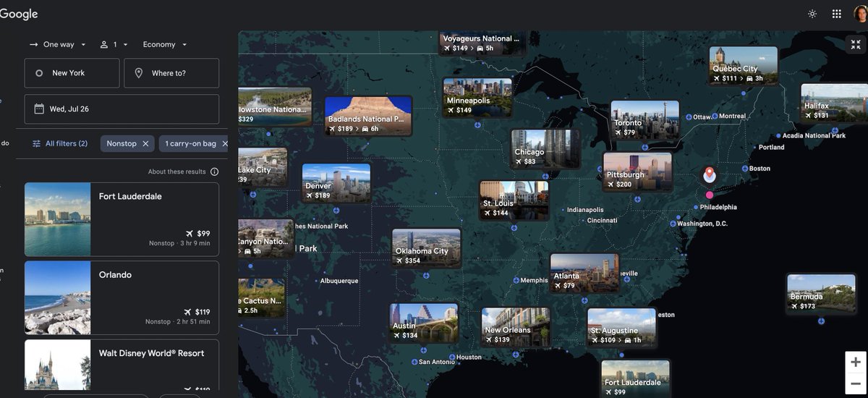This screenshot has height=398, width=868.
Task: Select the Badlands National Park map card
Action: (x=368, y=116)
